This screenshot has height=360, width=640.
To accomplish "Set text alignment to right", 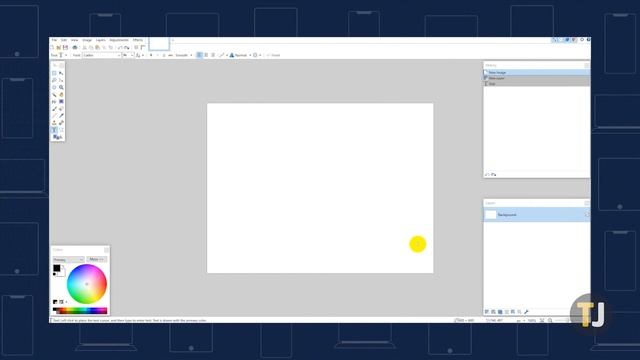I will [213, 55].
